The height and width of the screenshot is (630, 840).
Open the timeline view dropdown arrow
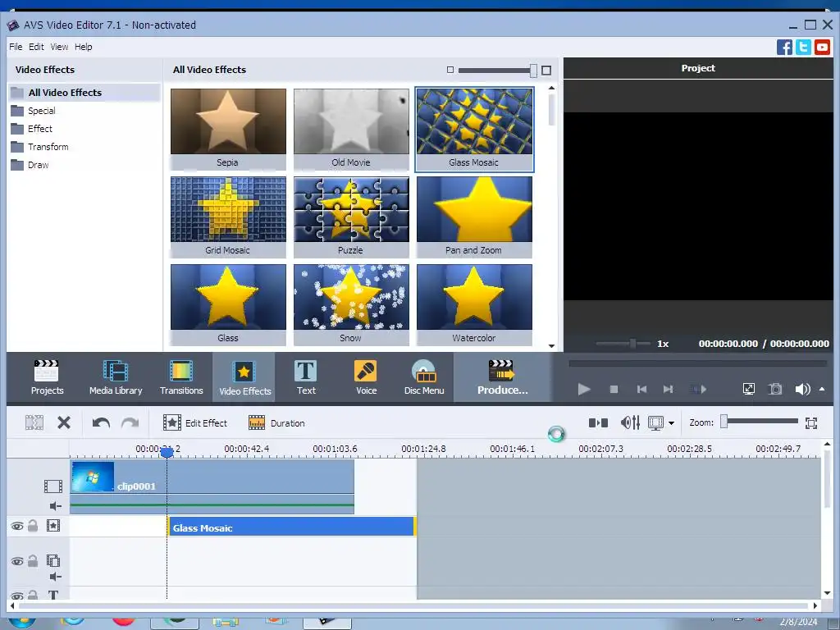671,423
